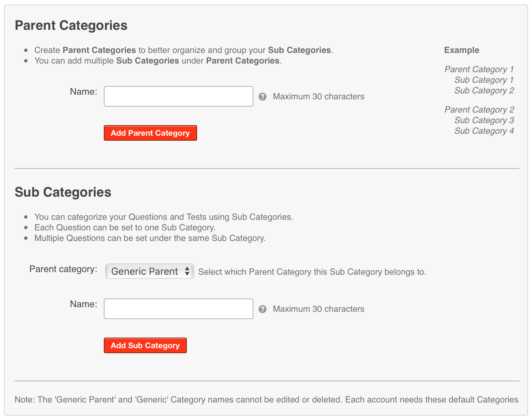Select the Sub Categories heading

(x=63, y=192)
